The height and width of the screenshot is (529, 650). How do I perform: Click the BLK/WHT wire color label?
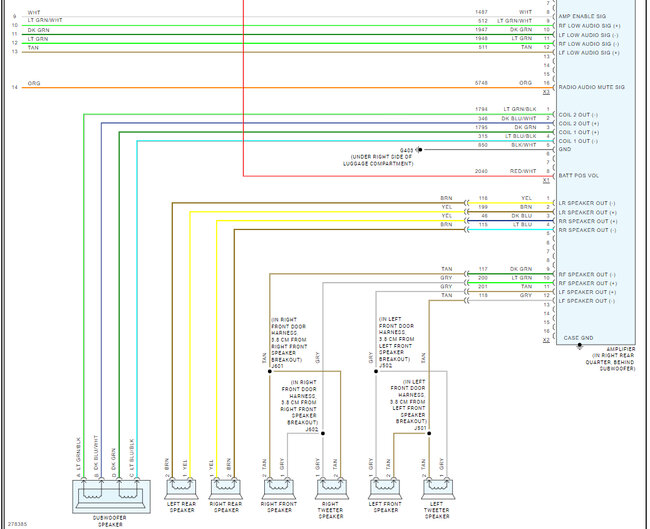click(524, 145)
